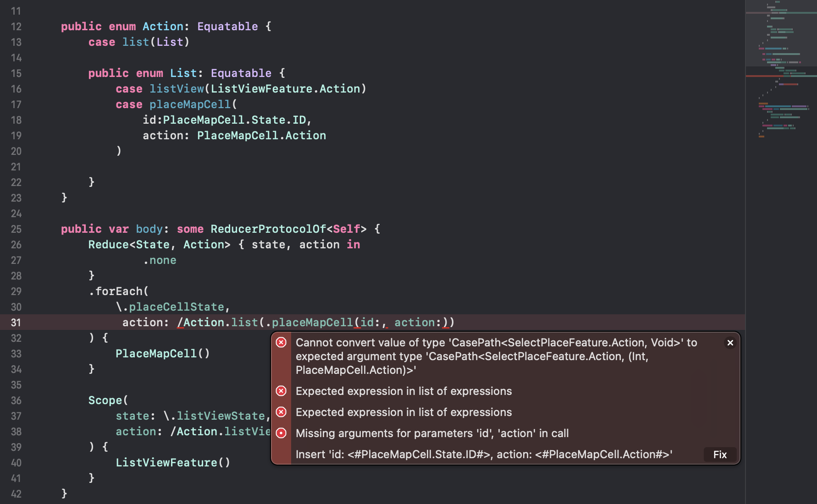Image resolution: width=817 pixels, height=504 pixels.
Task: Select the 'Cannot convert value of type' error message
Action: (496, 356)
